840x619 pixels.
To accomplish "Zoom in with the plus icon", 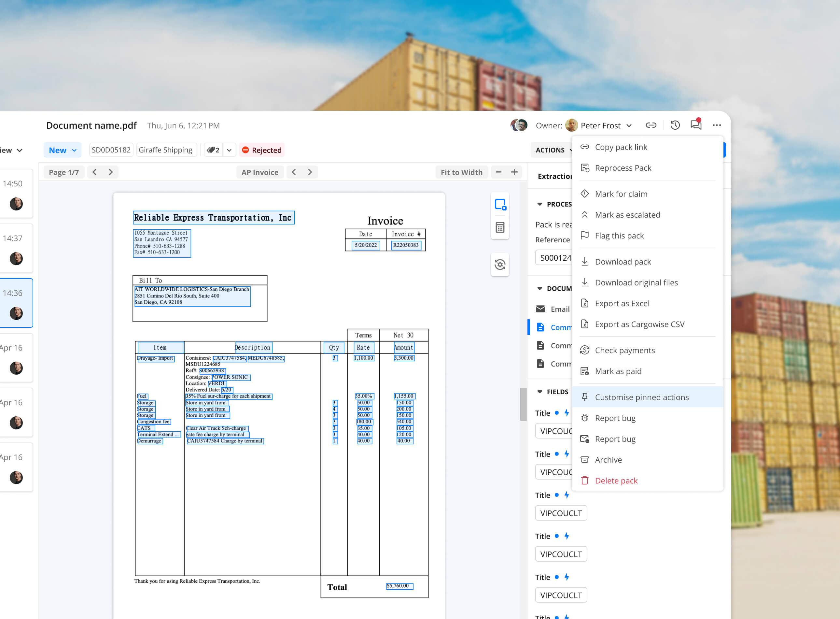I will [514, 172].
